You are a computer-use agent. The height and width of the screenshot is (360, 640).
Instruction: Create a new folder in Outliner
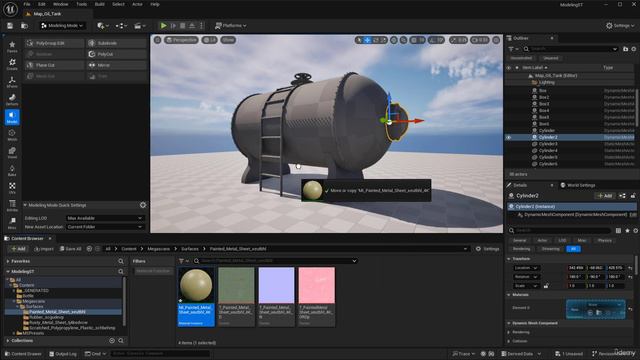tap(626, 49)
